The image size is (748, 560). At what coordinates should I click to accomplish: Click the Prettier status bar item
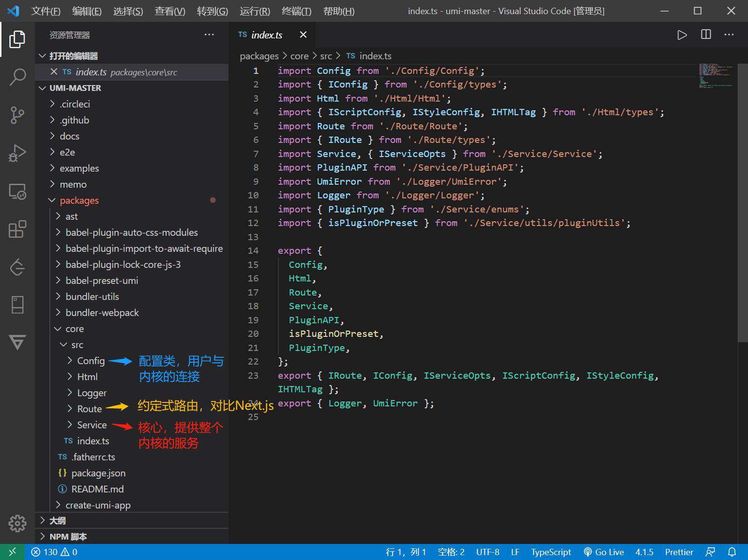[x=679, y=552]
